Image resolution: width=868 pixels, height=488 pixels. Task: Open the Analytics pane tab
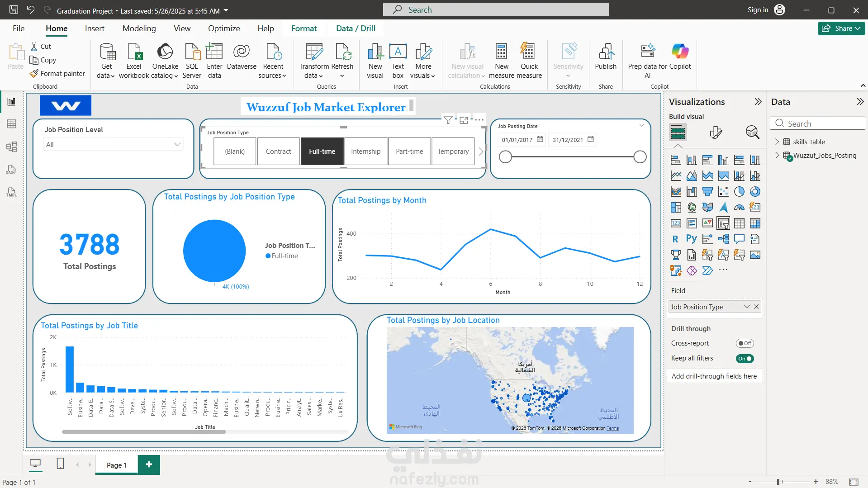pos(752,132)
